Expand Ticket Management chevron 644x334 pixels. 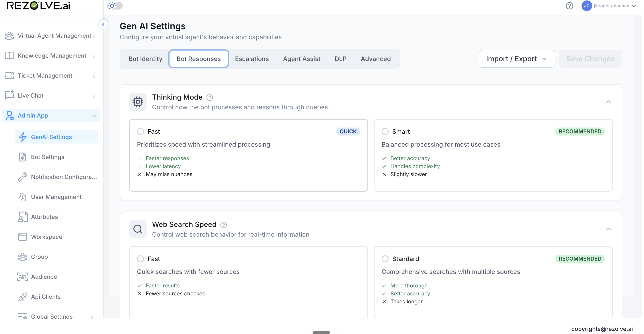(x=94, y=76)
